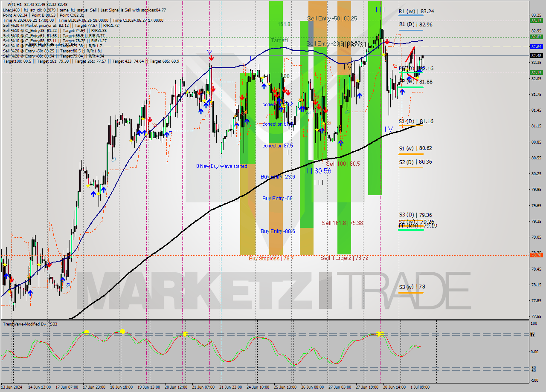Click the '1 Jul 09:00' time label
Screen dimensions: 546x392
(420, 387)
